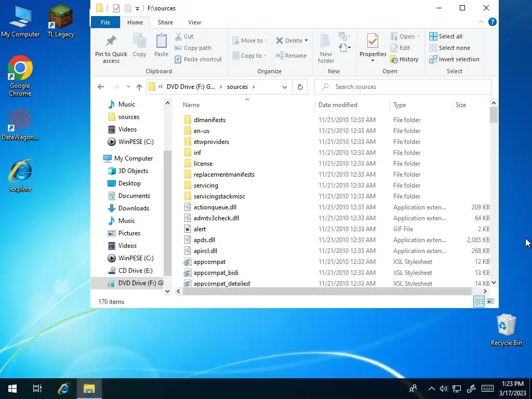Image resolution: width=532 pixels, height=399 pixels.
Task: Open the address bar history dropdown
Action: click(x=284, y=87)
